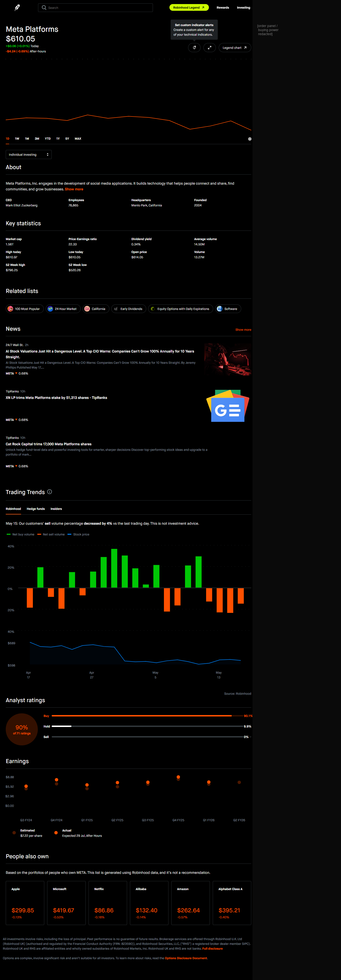Screen dimensions: 341x980
Task: Click the Market cap value 1.56T
Action: pyautogui.click(x=10, y=244)
